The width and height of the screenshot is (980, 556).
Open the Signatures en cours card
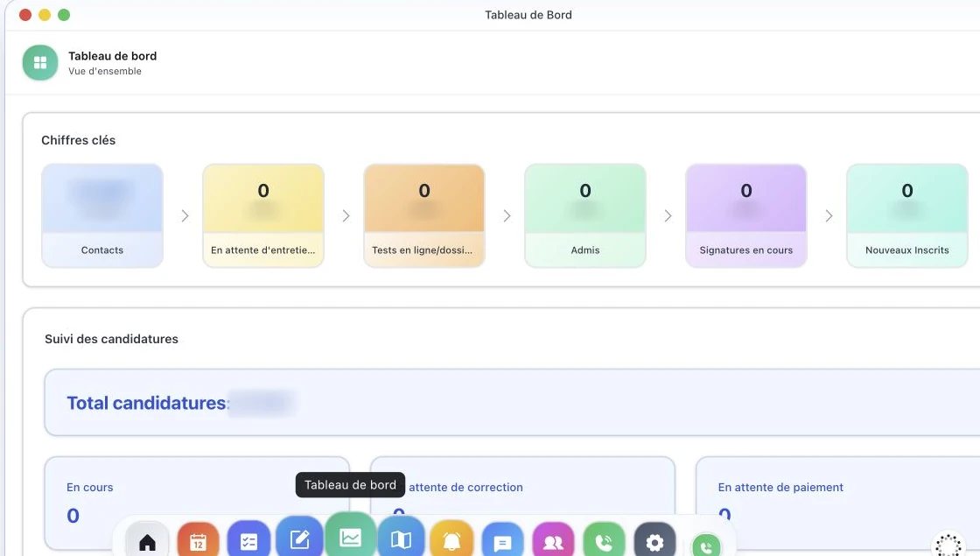point(746,215)
